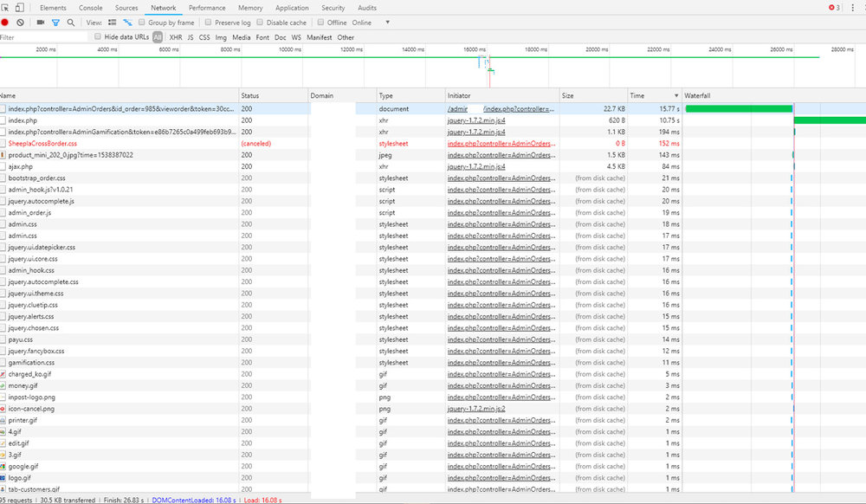The width and height of the screenshot is (866, 504).
Task: Clear the network log
Action: (x=20, y=23)
